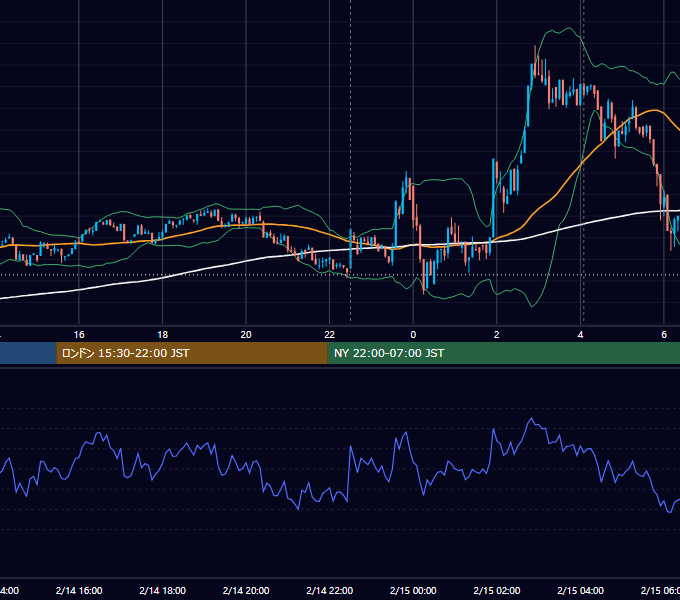Click the 2/14 20:00 date label
680x600 pixels.
tap(246, 590)
